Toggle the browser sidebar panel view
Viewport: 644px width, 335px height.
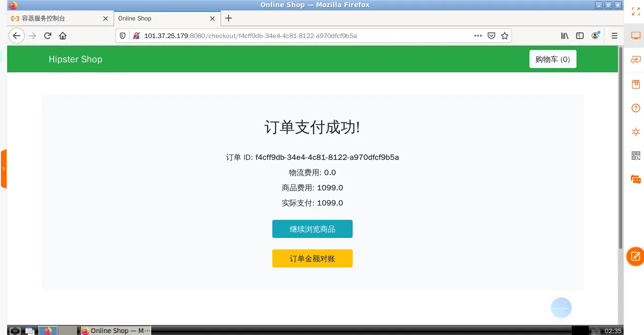pyautogui.click(x=579, y=36)
